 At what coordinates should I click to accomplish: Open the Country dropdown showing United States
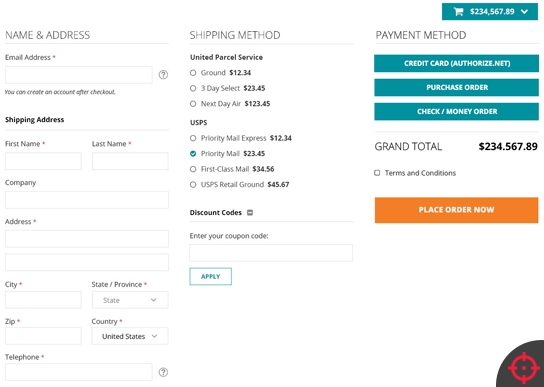pyautogui.click(x=130, y=336)
